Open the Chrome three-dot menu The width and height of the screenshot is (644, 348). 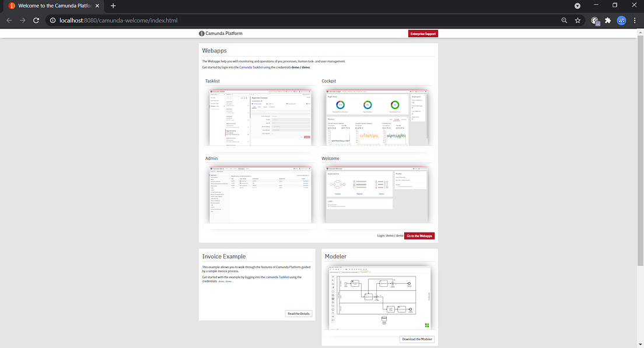tap(635, 20)
